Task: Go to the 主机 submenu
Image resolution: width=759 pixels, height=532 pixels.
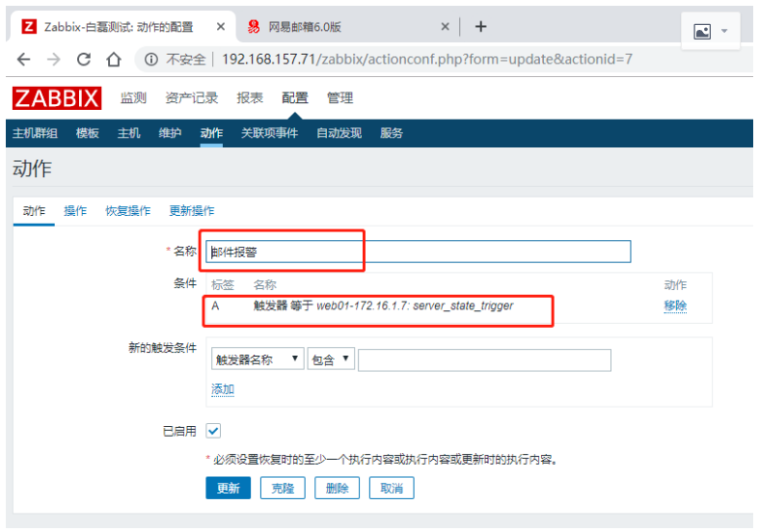Action: point(129,133)
